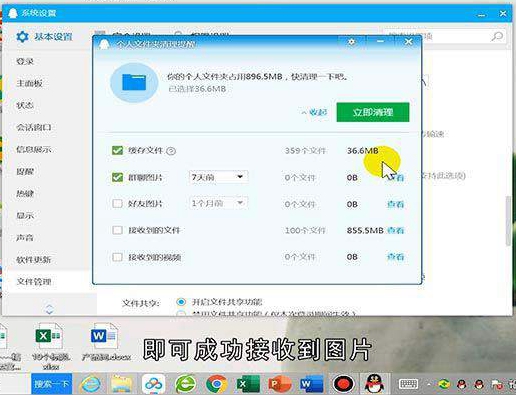Click the 359个文件 count text

305,151
